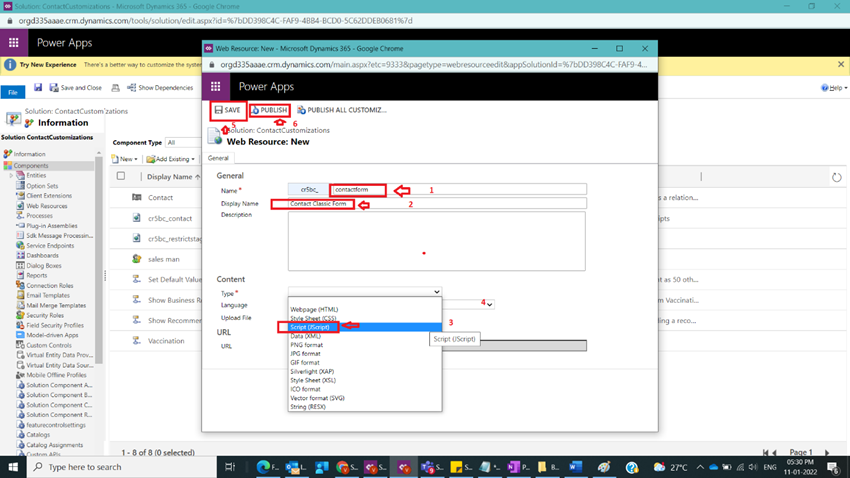Select Model-driven Apps in the tree
This screenshot has height=478, width=850.
click(x=52, y=335)
